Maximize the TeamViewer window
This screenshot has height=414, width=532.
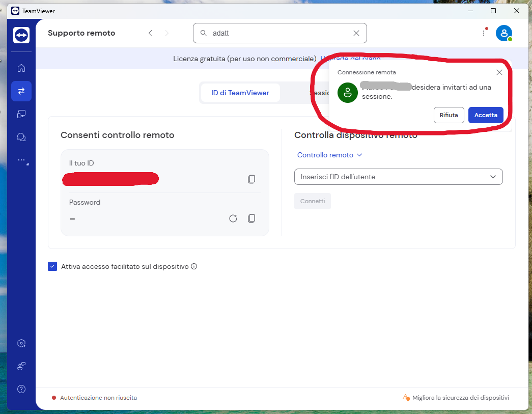coord(493,11)
